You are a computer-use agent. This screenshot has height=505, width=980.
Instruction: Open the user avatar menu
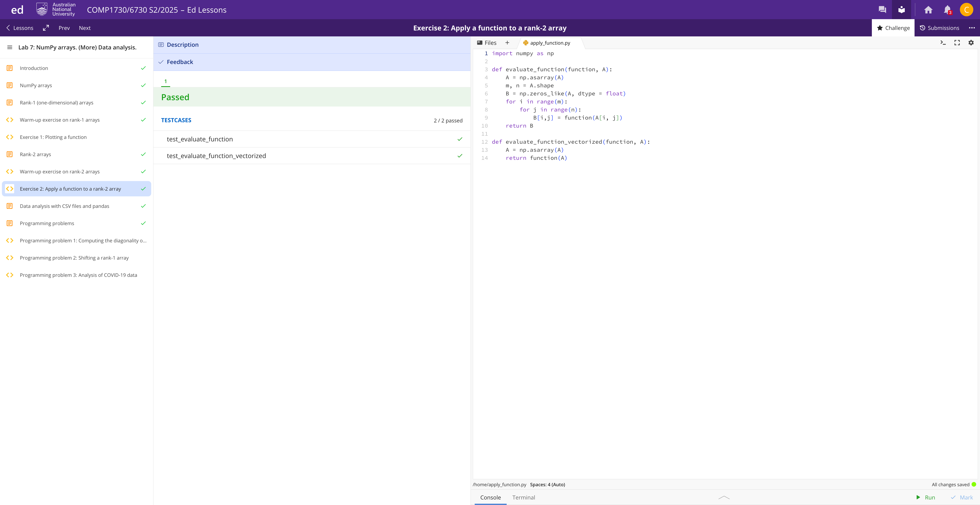tap(966, 10)
